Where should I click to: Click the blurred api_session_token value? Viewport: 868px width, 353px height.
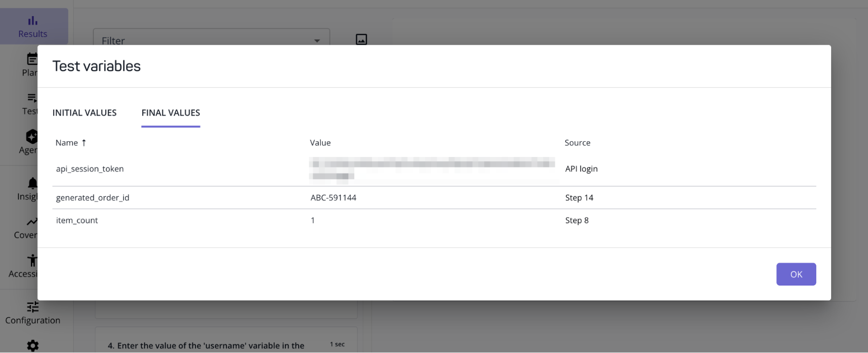pos(432,169)
